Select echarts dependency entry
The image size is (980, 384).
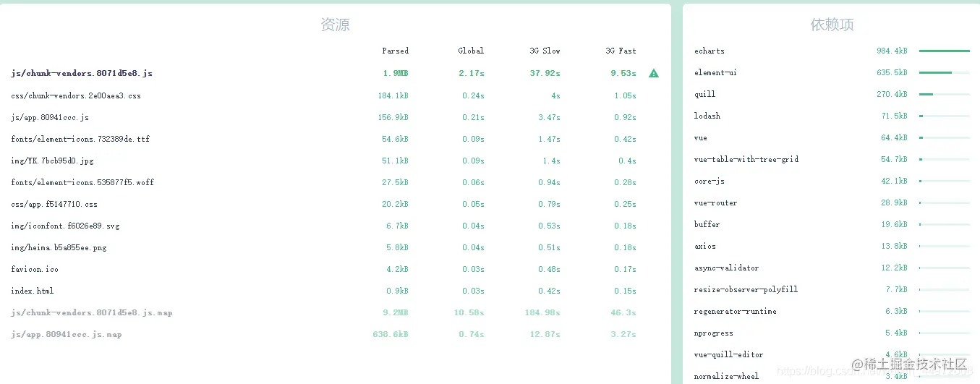[710, 51]
